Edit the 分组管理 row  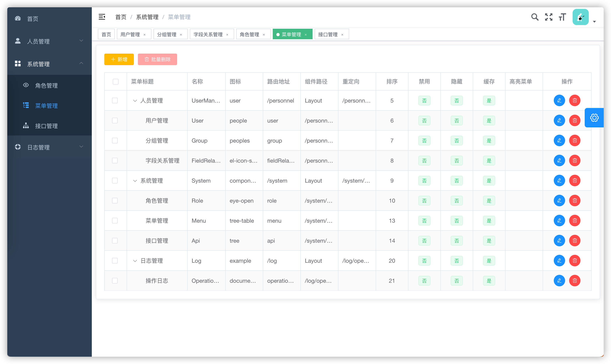[x=559, y=141]
